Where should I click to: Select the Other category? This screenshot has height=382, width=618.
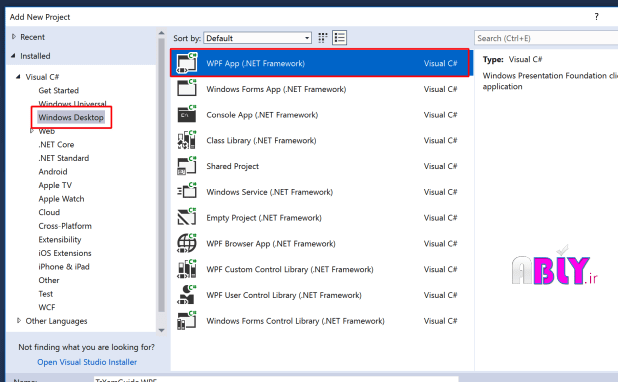point(49,280)
